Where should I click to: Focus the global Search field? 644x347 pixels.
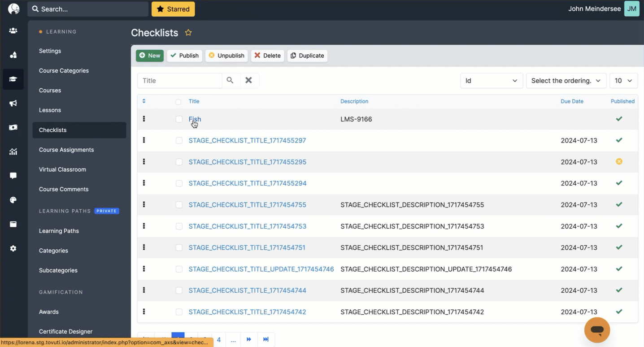(88, 9)
